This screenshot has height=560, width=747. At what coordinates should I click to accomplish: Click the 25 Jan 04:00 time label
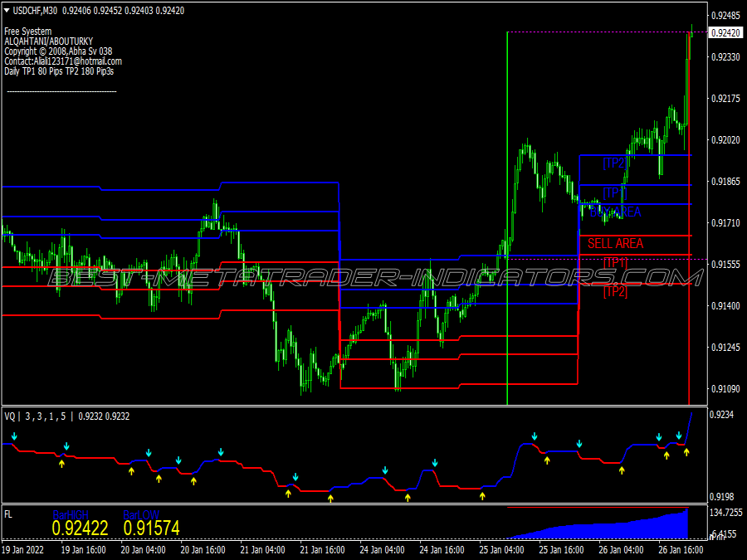(501, 549)
